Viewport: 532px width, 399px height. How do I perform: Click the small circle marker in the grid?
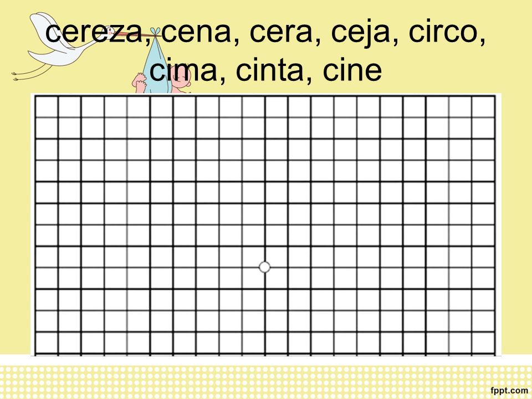pos(265,267)
